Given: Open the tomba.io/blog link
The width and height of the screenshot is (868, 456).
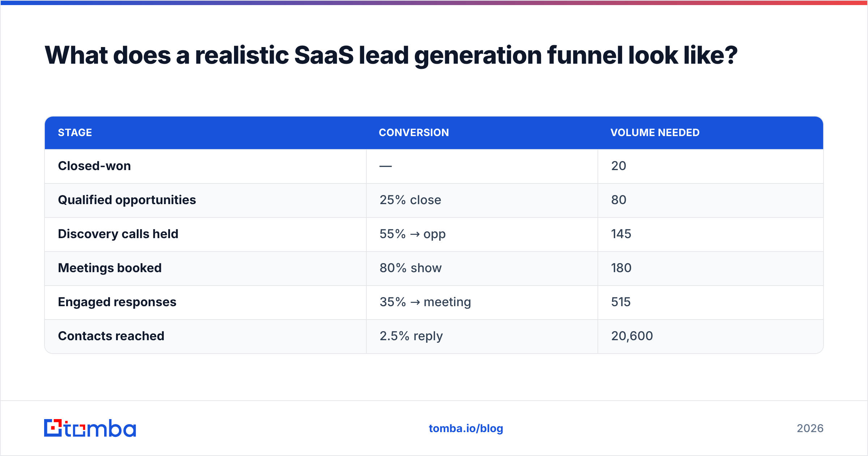Looking at the screenshot, I should (466, 428).
